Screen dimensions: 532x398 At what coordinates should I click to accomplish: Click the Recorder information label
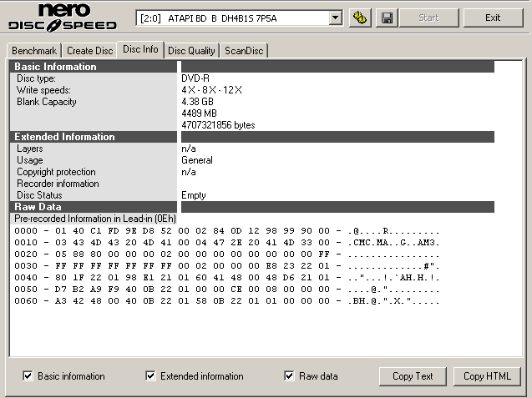[58, 184]
